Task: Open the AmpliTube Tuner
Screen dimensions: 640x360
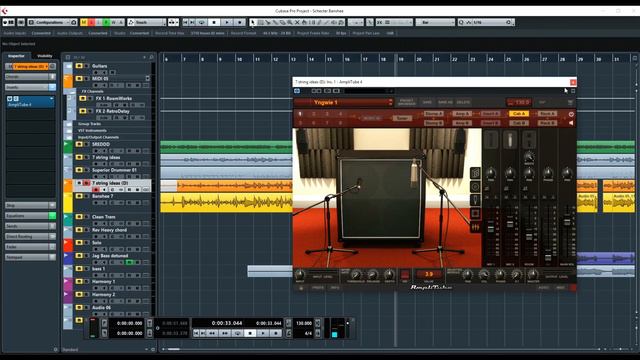Action: [x=402, y=118]
